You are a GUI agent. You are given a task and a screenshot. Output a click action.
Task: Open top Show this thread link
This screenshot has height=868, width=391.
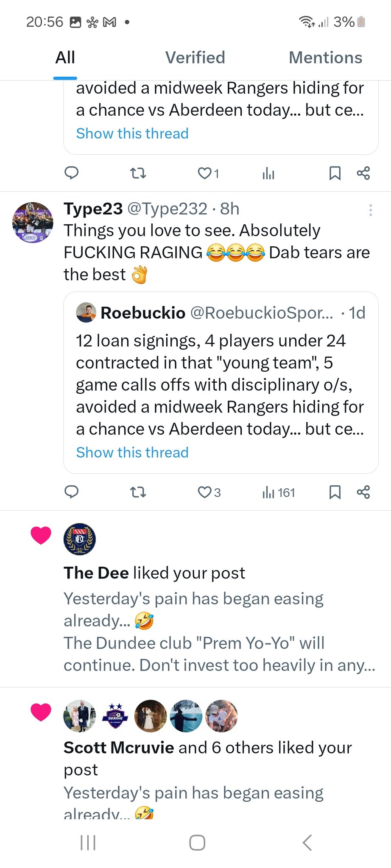(x=132, y=134)
